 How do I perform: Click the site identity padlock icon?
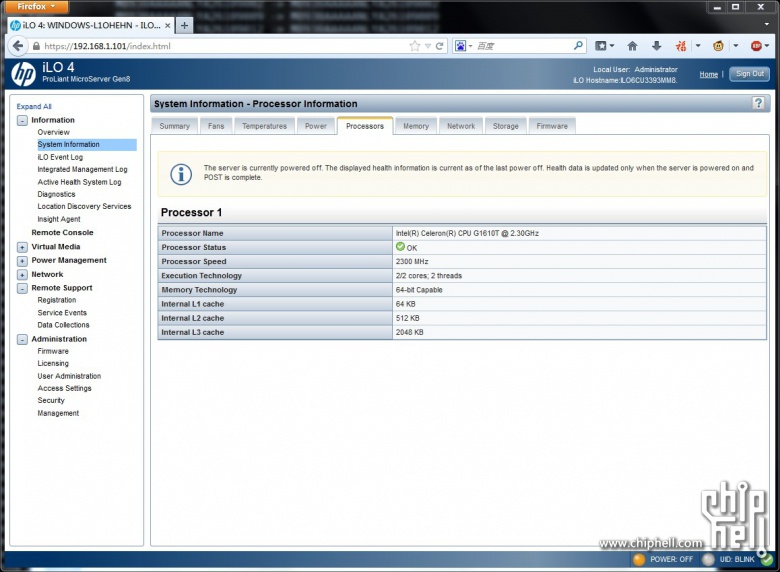coord(36,46)
